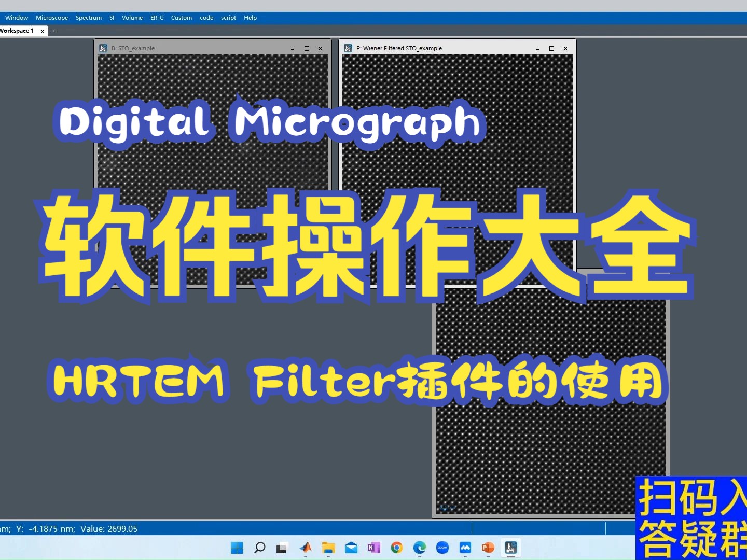Open the SI menu

[112, 18]
